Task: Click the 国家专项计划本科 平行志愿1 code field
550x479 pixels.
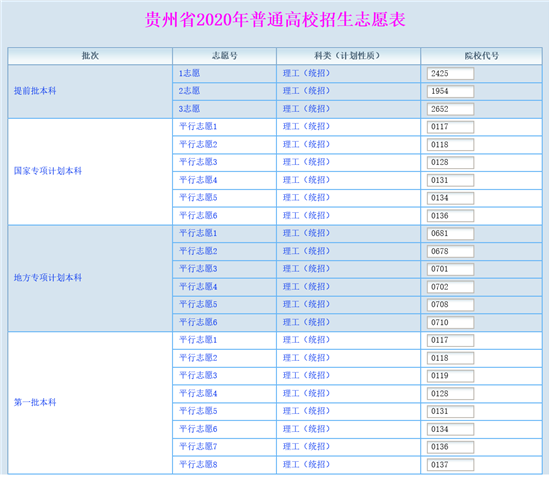Action: point(450,127)
